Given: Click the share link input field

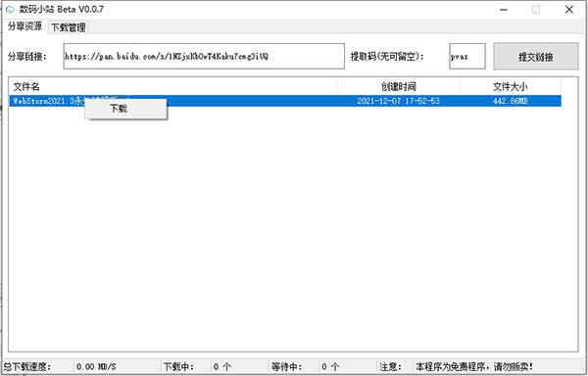Looking at the screenshot, I should 204,56.
